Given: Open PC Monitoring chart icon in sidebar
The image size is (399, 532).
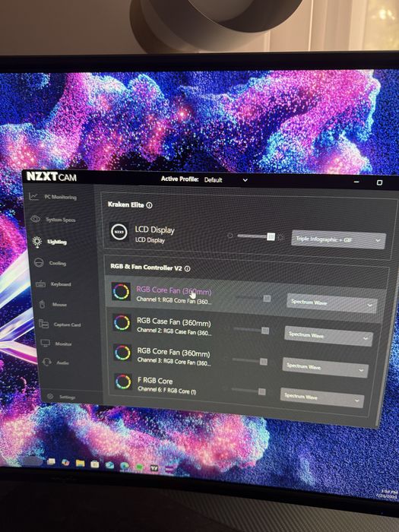Looking at the screenshot, I should [33, 196].
